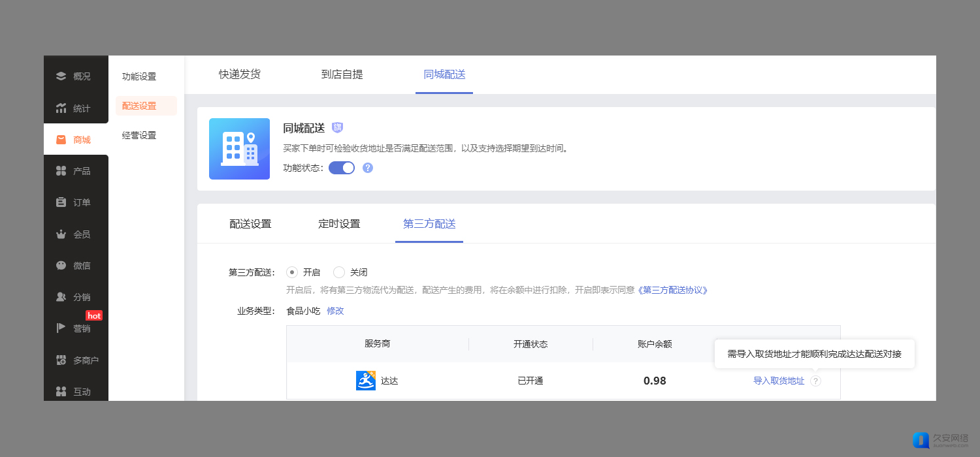Image resolution: width=980 pixels, height=457 pixels.
Task: Open the 《第三方配送协议》 link
Action: point(673,290)
